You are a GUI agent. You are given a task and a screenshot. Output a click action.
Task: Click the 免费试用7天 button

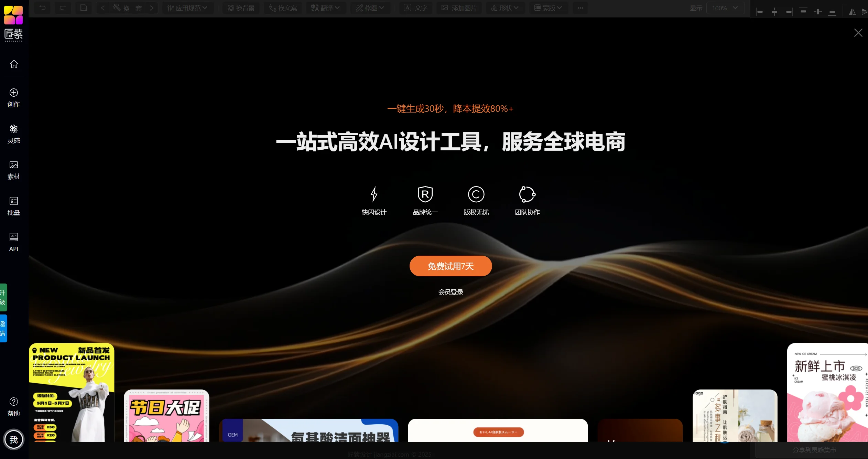[x=451, y=266]
